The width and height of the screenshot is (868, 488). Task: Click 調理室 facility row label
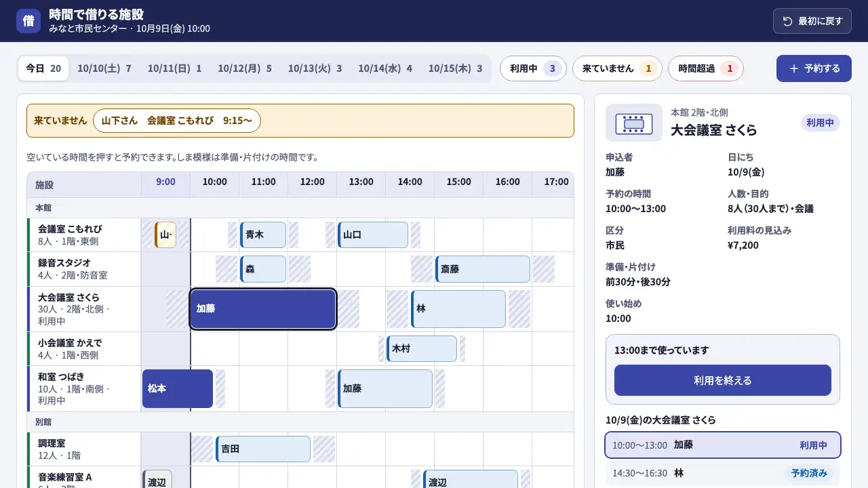click(x=84, y=449)
